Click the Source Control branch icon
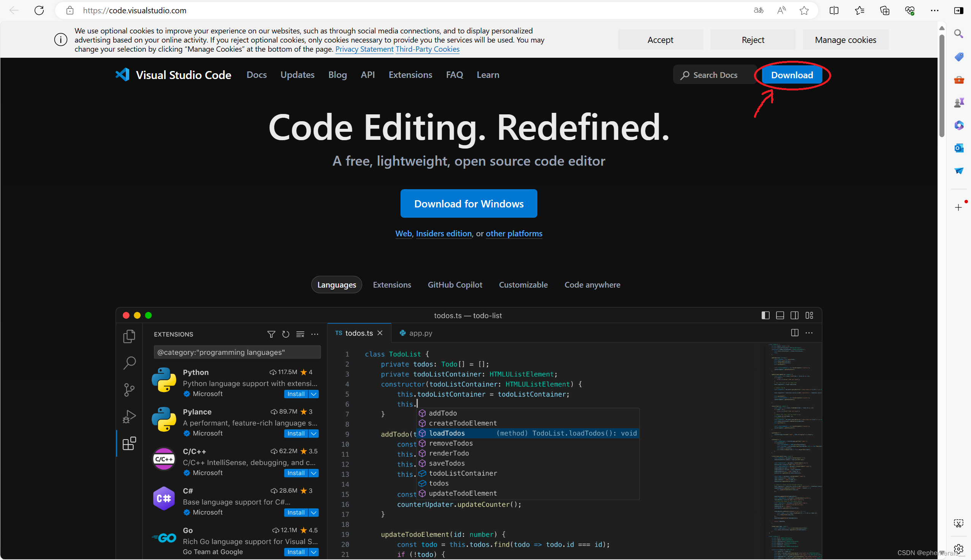 [x=129, y=390]
